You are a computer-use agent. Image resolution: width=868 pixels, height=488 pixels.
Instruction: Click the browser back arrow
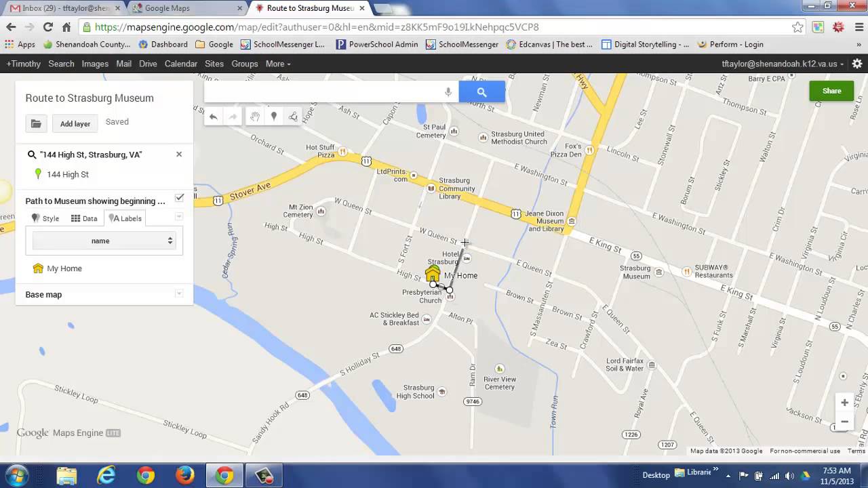(11, 27)
